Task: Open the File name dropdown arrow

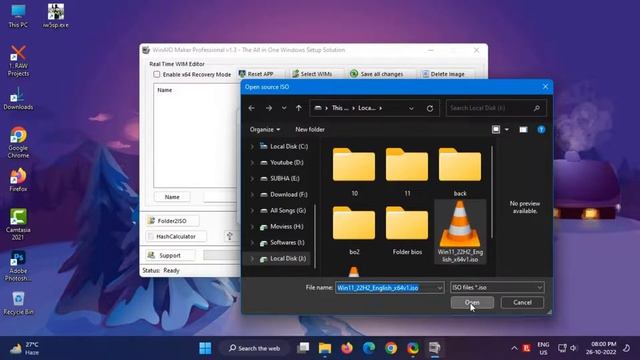Action: click(440, 288)
